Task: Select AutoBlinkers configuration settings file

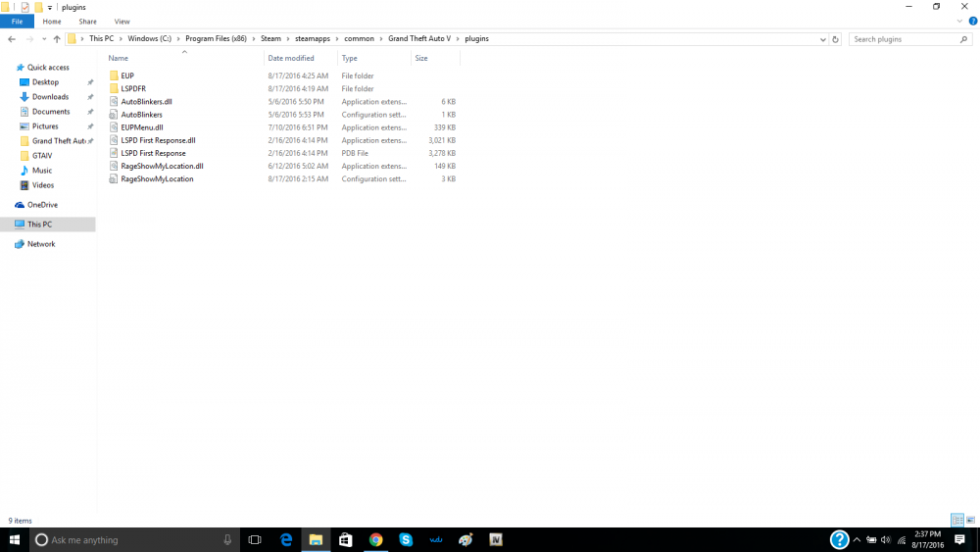Action: pos(141,115)
